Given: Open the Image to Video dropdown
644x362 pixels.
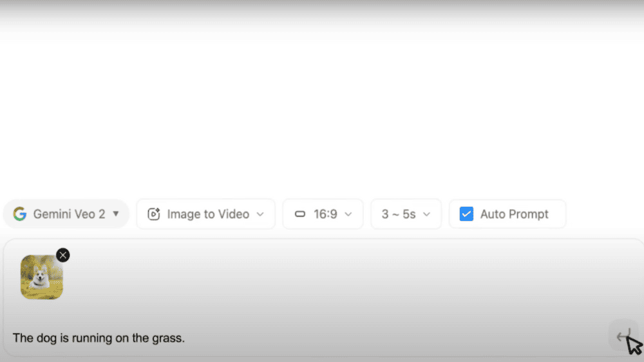Looking at the screenshot, I should (x=206, y=214).
